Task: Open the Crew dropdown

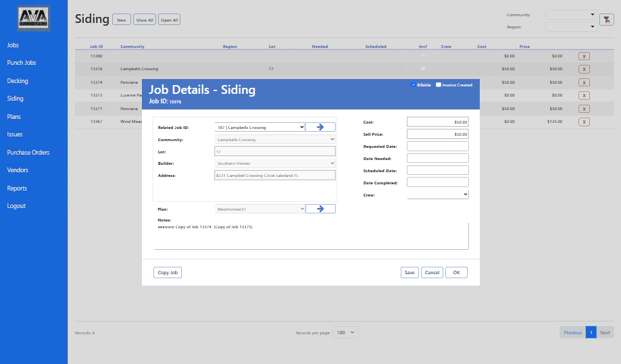Action: (437, 194)
